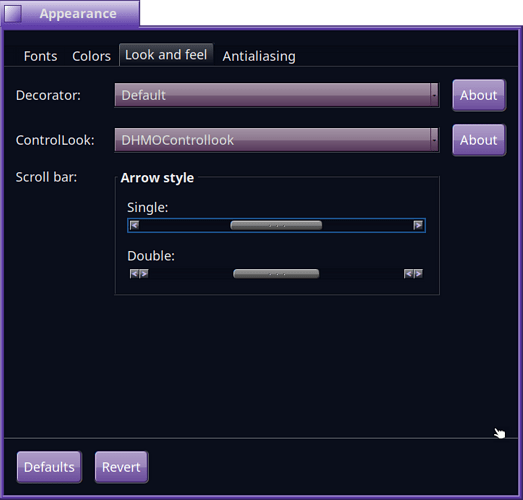Click the Defaults button
The image size is (523, 500).
49,467
